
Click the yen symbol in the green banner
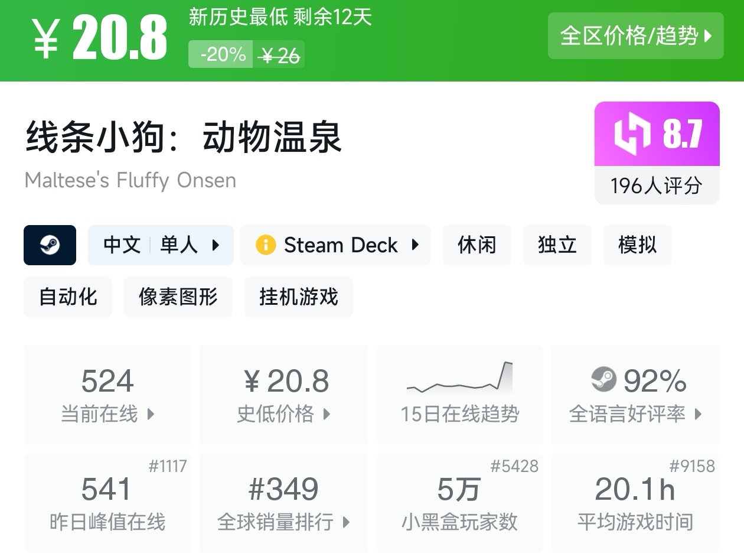45,40
